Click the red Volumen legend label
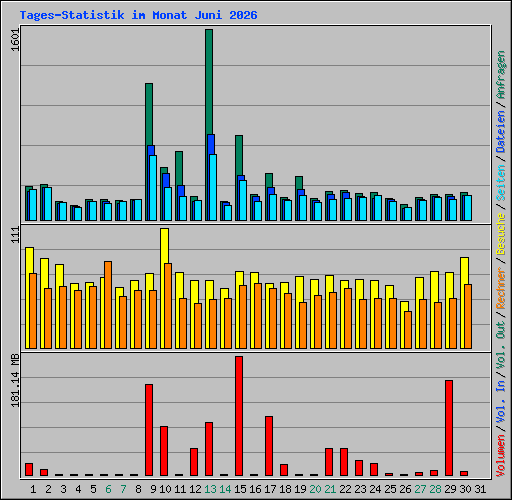512x500 pixels. pyautogui.click(x=501, y=455)
